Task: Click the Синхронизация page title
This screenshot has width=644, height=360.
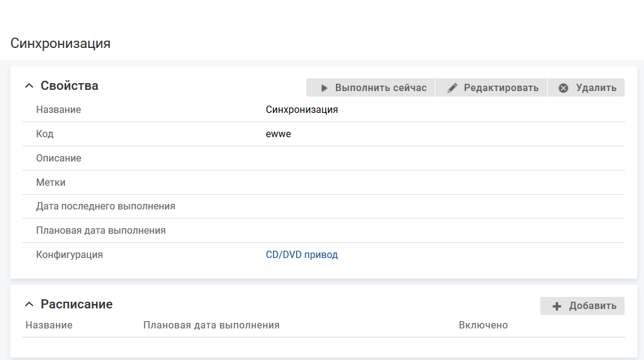Action: [x=61, y=44]
